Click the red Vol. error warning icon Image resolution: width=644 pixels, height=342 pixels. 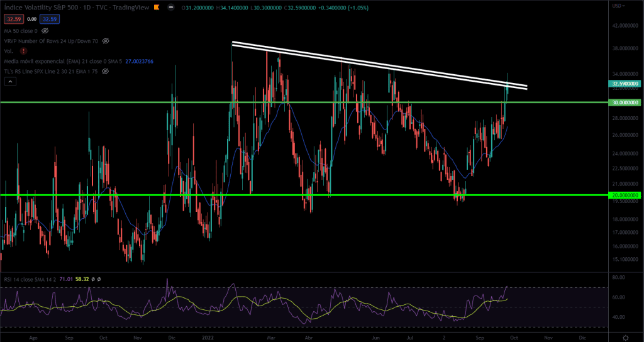[x=23, y=52]
